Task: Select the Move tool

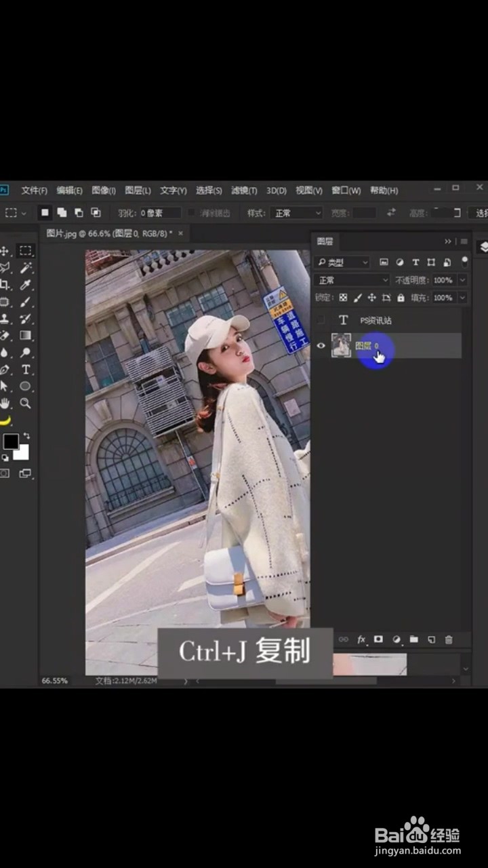Action: point(5,251)
